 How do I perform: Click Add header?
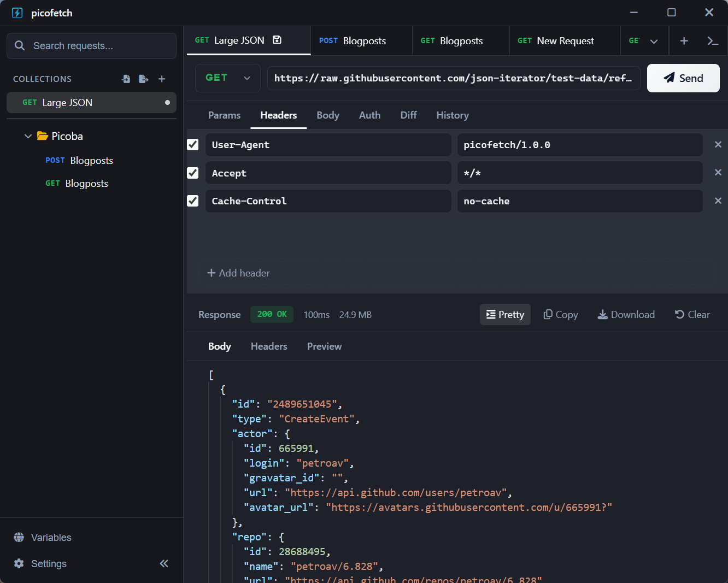238,273
